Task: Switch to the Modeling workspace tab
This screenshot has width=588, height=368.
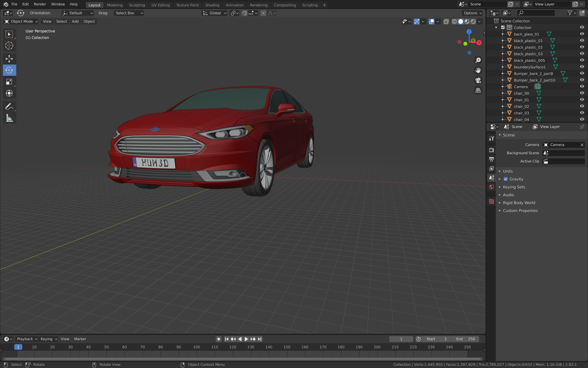Action: 115,5
